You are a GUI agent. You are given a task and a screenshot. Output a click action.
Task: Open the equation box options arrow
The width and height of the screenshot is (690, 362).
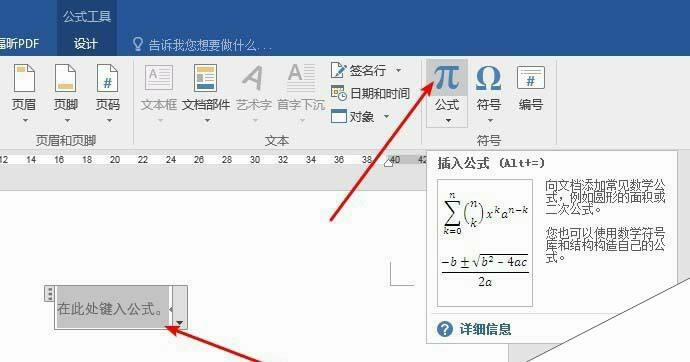pos(180,323)
